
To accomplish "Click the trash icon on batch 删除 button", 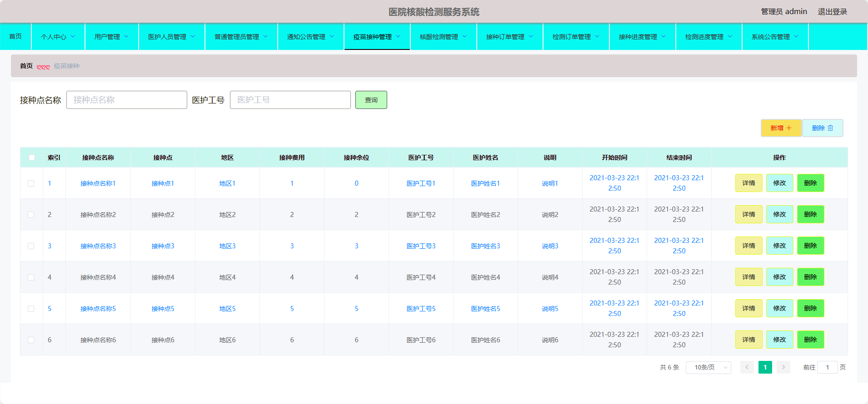I will pyautogui.click(x=830, y=128).
